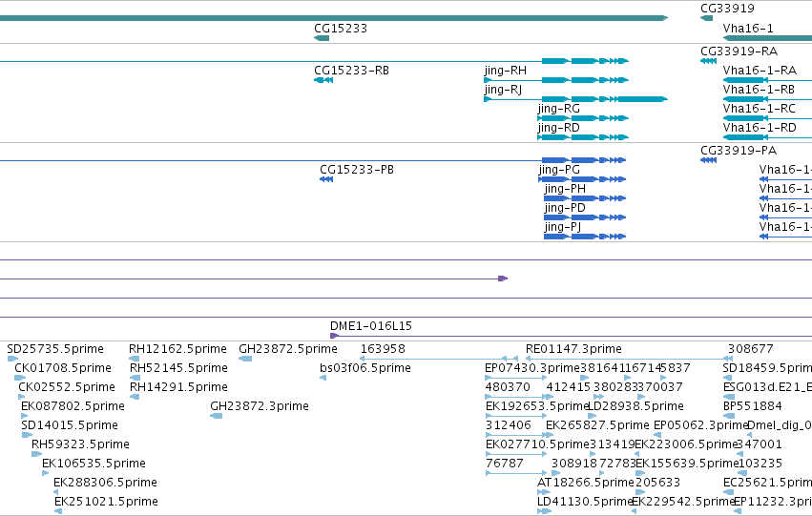Screen dimensions: 812x516
Task: Open the CG33919-RA transcript label
Action: [x=739, y=52]
